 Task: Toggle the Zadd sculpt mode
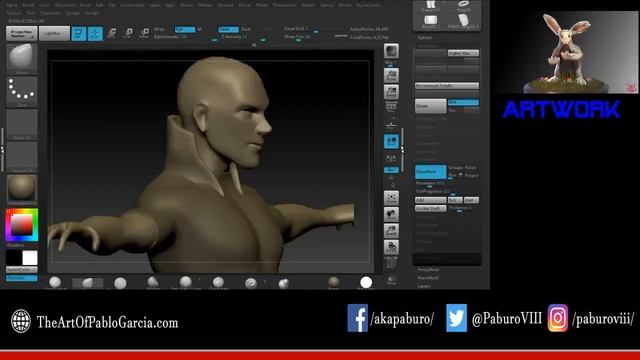click(228, 29)
